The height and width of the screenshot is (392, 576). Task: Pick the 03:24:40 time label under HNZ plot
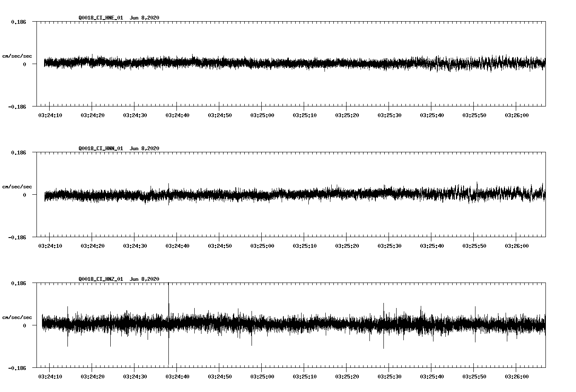[x=177, y=376]
